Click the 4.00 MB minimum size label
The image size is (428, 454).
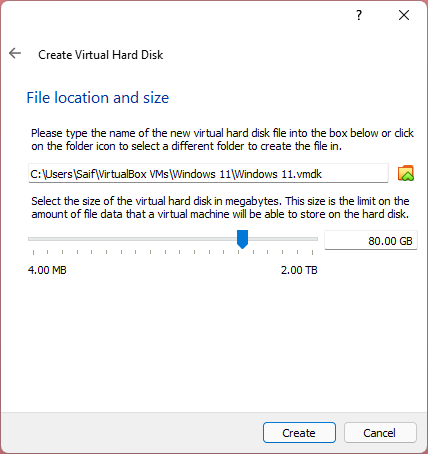click(x=47, y=270)
